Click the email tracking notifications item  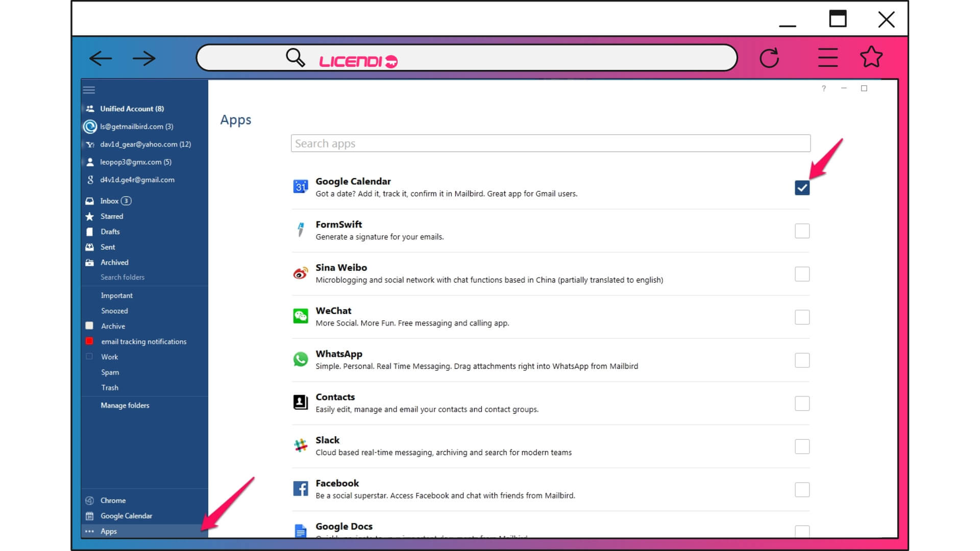click(x=143, y=341)
